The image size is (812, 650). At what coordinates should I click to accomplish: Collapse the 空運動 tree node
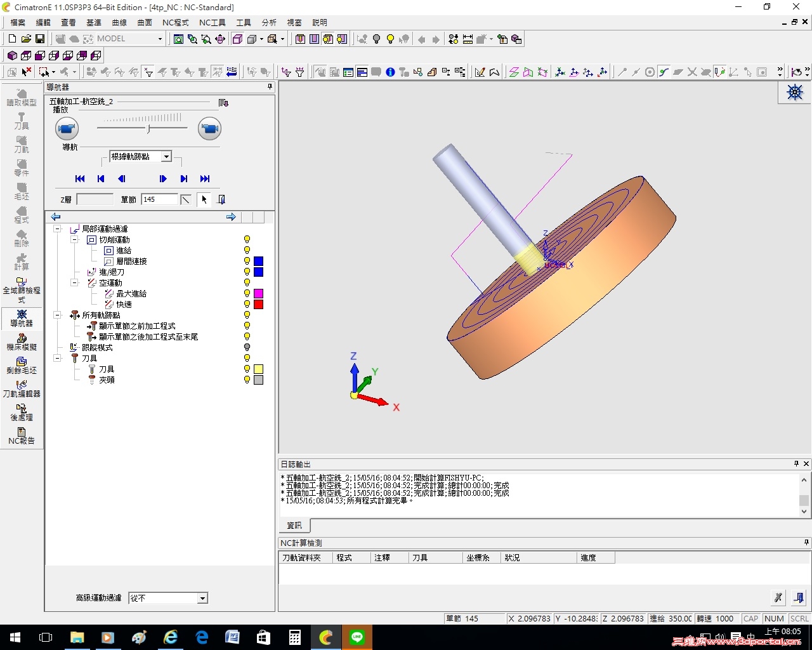pyautogui.click(x=74, y=283)
